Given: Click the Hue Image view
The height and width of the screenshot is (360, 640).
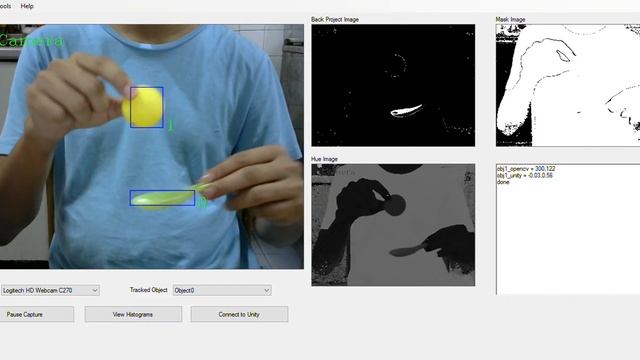Looking at the screenshot, I should click(x=393, y=225).
